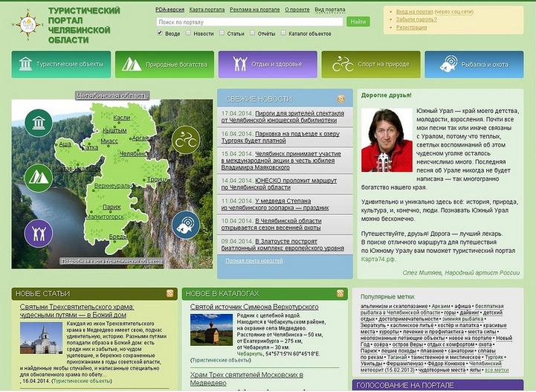Image resolution: width=536 pixels, height=392 pixels.
Task: Click the white church article thumbnail
Action: pos(42,338)
